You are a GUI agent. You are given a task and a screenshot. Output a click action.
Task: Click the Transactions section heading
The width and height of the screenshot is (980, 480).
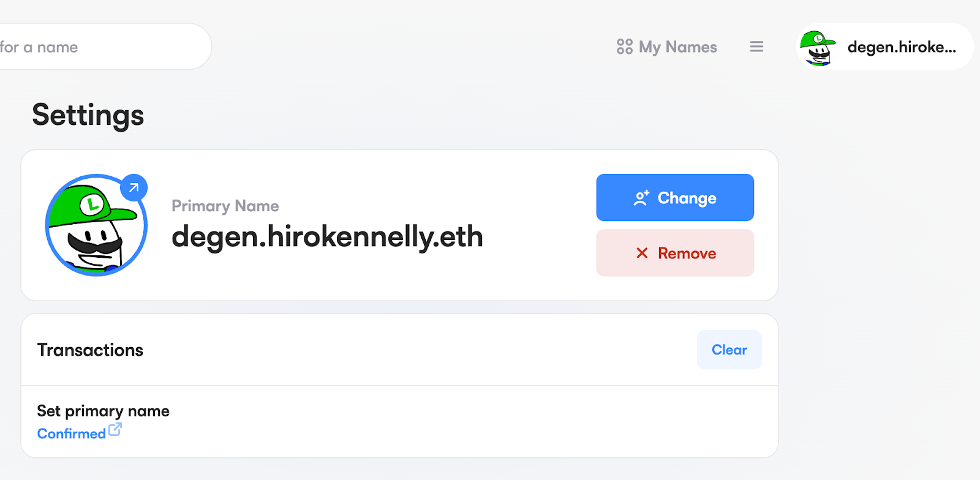(x=90, y=350)
